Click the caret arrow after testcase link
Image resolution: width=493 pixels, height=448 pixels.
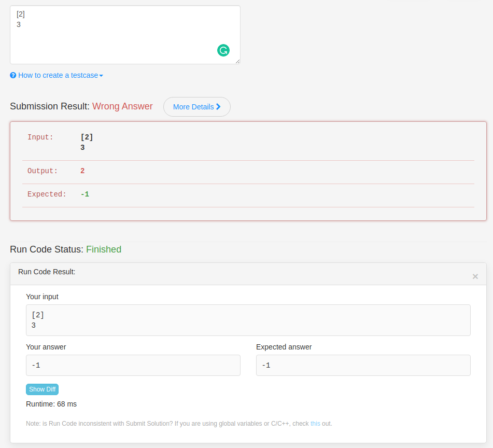[101, 76]
